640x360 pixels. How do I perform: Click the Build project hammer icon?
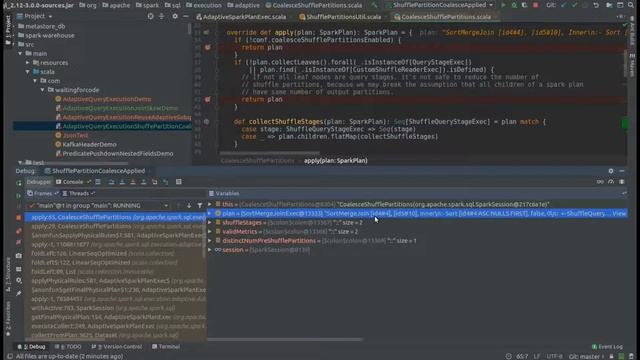375,5
